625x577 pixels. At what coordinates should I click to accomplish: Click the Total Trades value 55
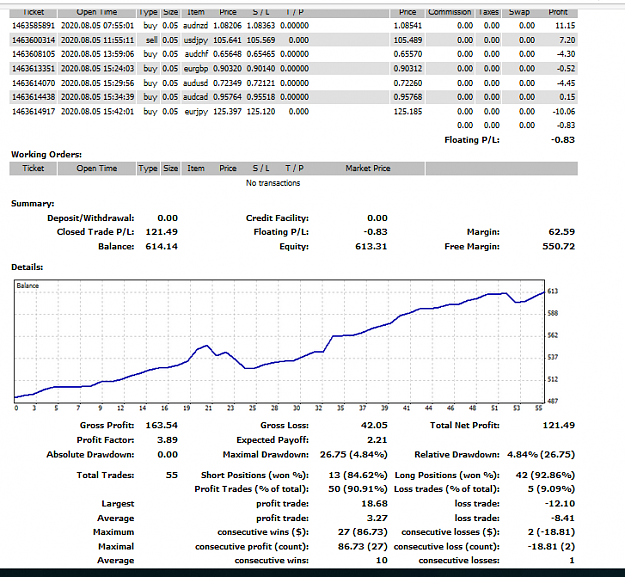click(x=172, y=475)
